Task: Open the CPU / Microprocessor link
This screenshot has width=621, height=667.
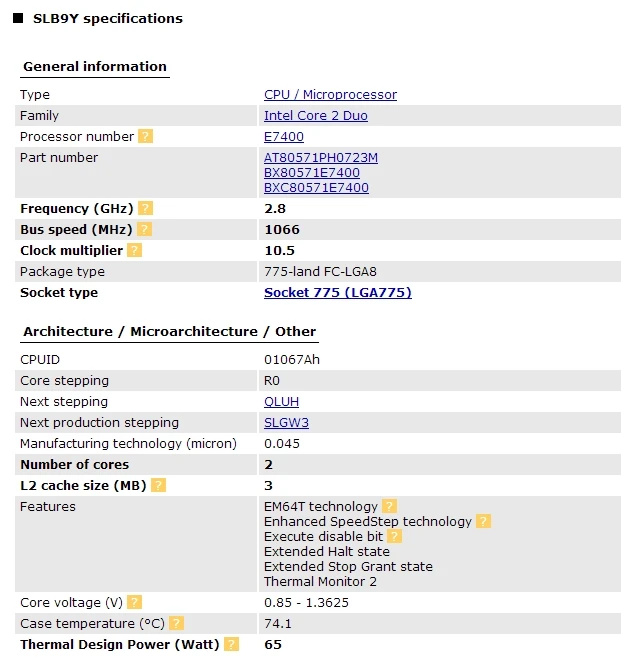Action: point(330,95)
